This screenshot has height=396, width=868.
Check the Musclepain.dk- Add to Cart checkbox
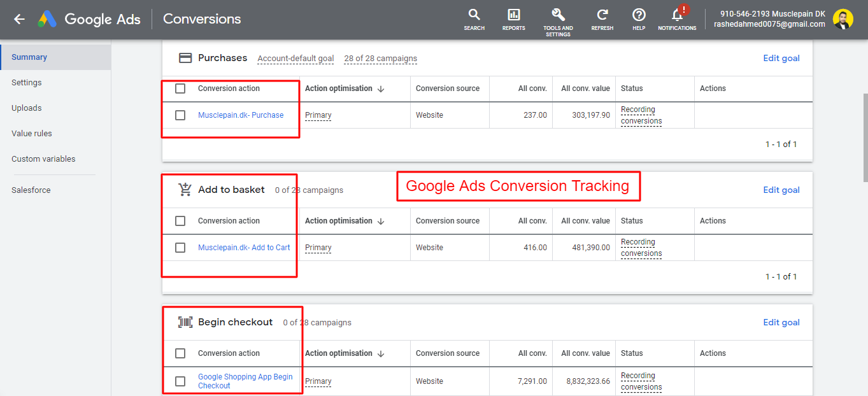[x=180, y=248]
